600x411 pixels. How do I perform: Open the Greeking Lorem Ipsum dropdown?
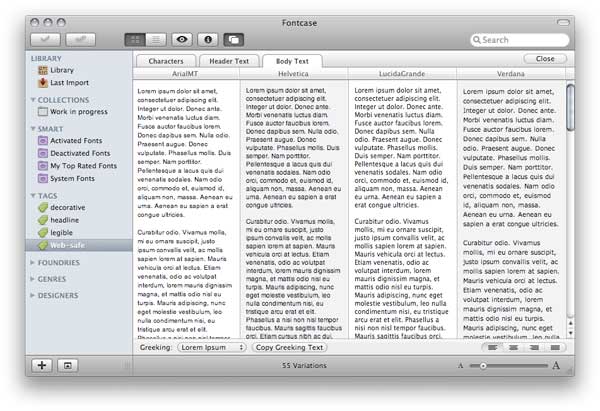212,347
